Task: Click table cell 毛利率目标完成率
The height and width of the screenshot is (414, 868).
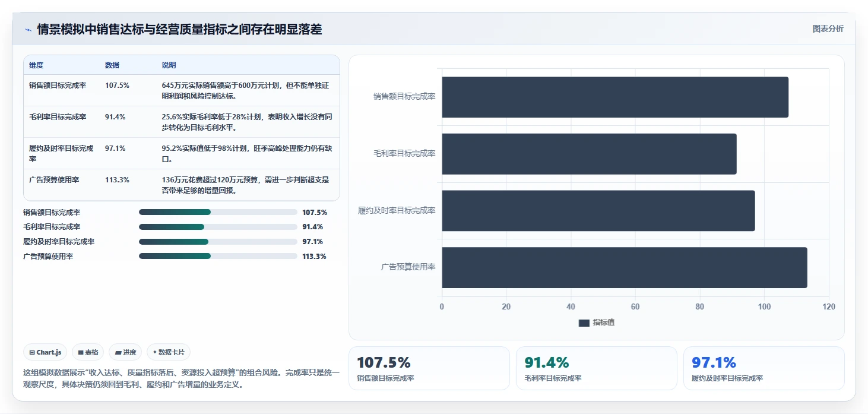Action: 58,117
